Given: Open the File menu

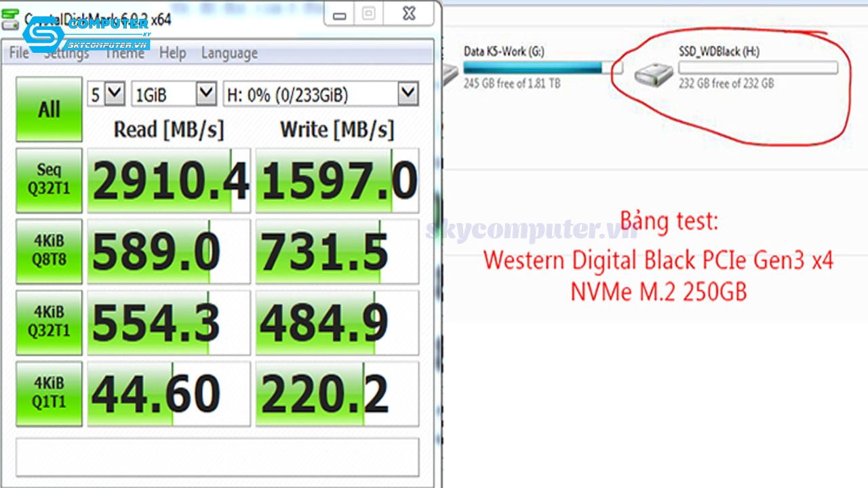Looking at the screenshot, I should pyautogui.click(x=18, y=53).
